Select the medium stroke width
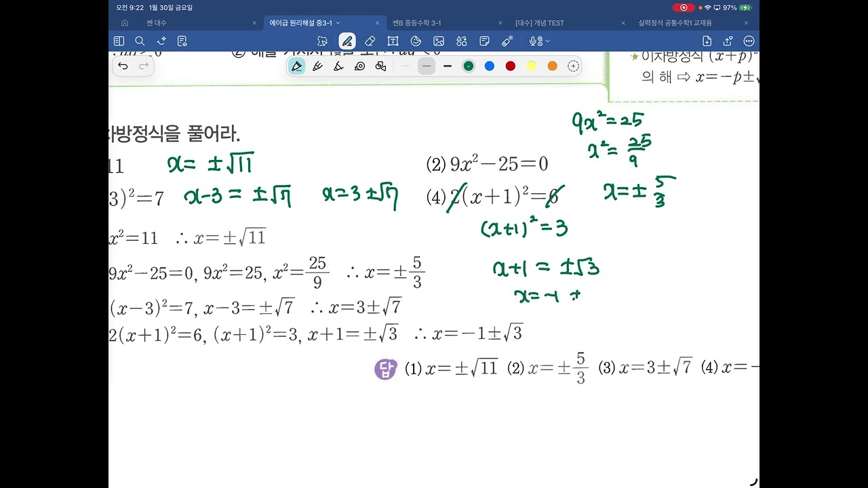 (426, 66)
